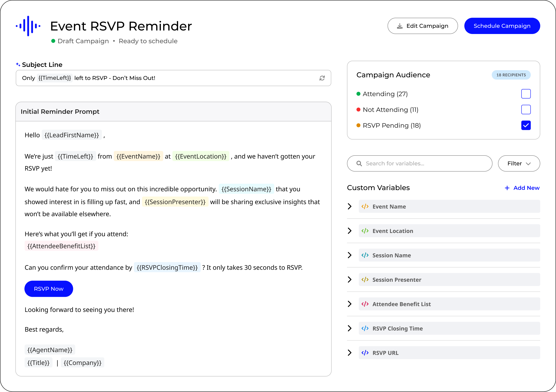Viewport: 556px width, 392px height.
Task: Click the {{SessionName}} variable tag
Action: point(246,189)
